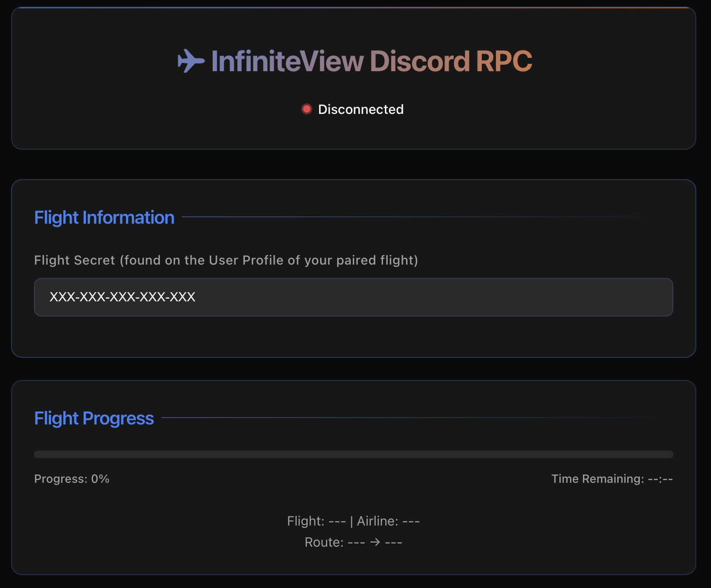Click the Disconnected status label

pyautogui.click(x=361, y=109)
